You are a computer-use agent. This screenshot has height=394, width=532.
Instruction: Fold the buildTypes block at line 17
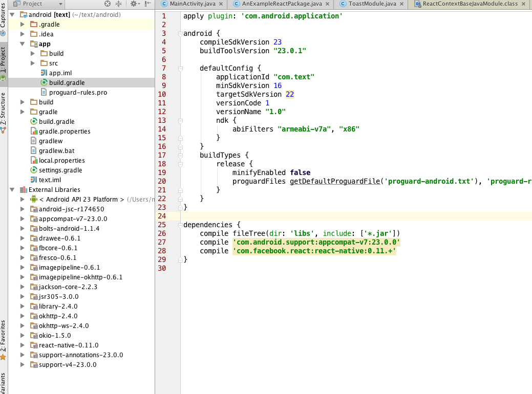[181, 155]
